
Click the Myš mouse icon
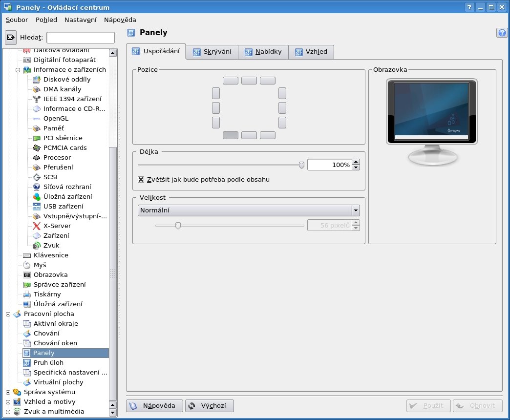(x=27, y=265)
